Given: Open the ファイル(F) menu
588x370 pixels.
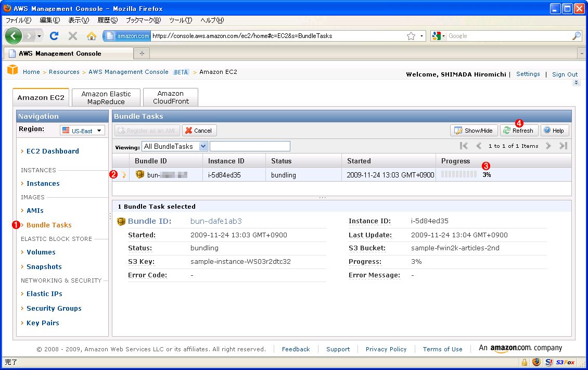Looking at the screenshot, I should coord(18,20).
